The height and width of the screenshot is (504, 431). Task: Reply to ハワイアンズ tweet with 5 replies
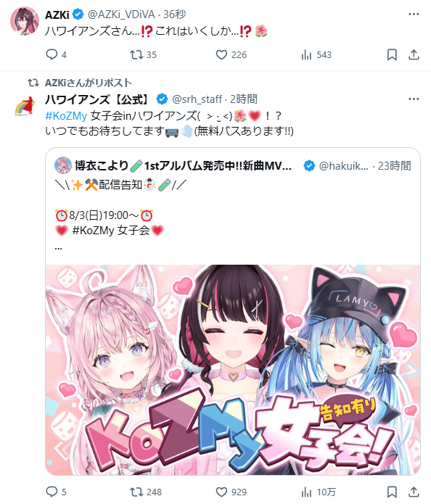[x=52, y=492]
